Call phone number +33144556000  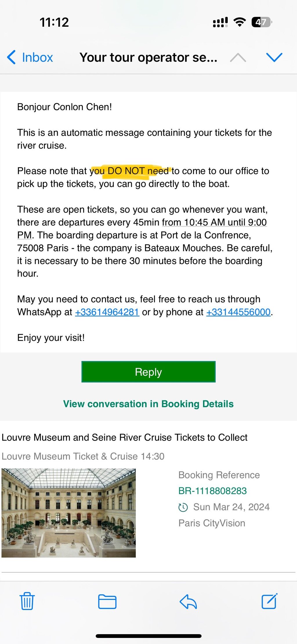238,312
